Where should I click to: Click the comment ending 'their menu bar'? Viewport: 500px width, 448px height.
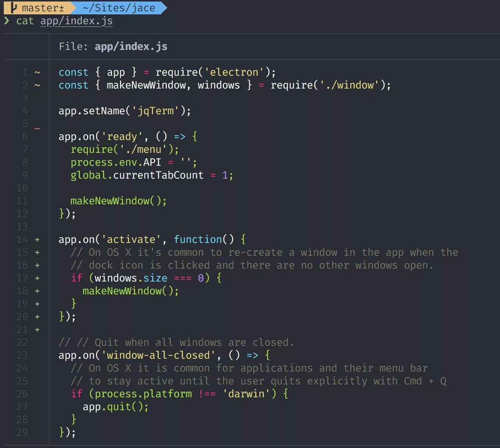click(249, 368)
